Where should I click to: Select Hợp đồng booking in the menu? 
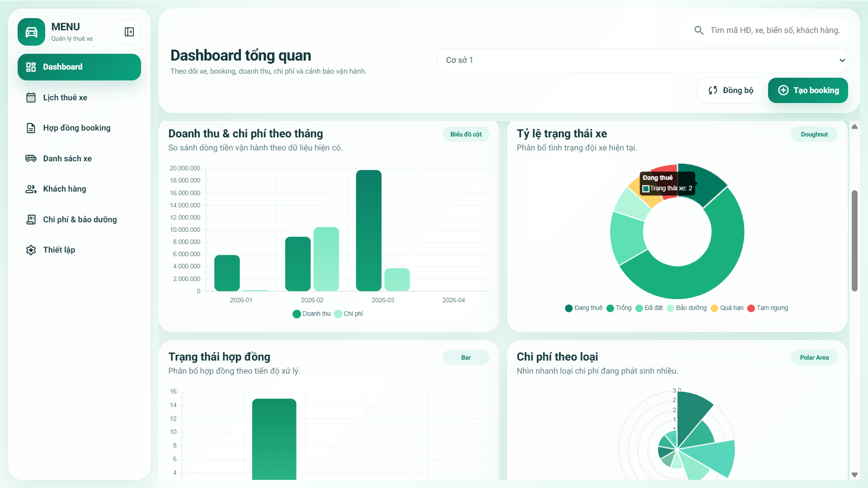76,128
